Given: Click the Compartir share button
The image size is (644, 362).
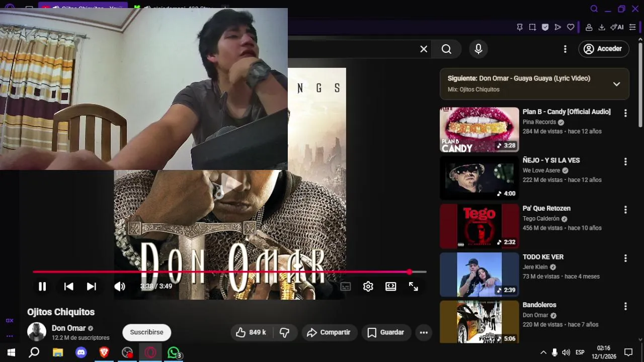Looking at the screenshot, I should 329,332.
